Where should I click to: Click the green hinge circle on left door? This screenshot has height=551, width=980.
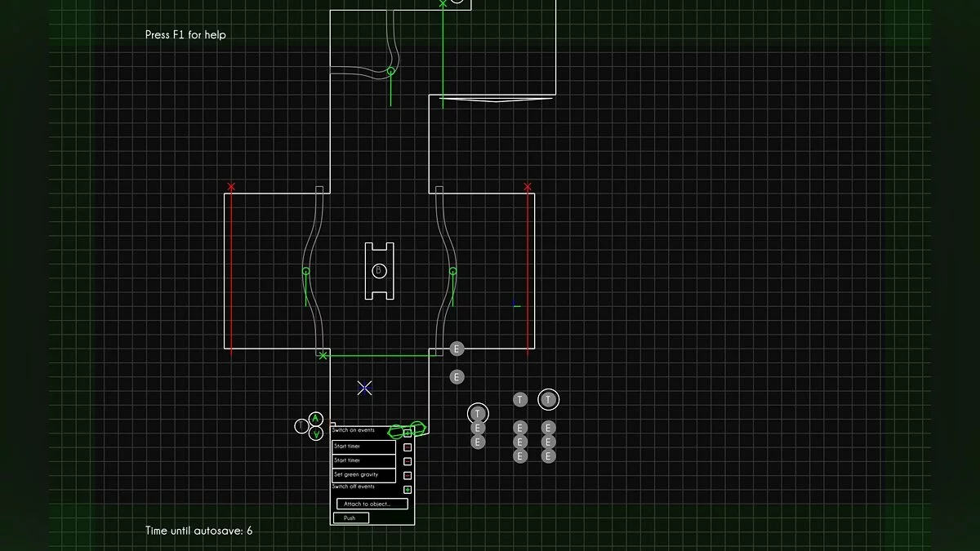306,270
